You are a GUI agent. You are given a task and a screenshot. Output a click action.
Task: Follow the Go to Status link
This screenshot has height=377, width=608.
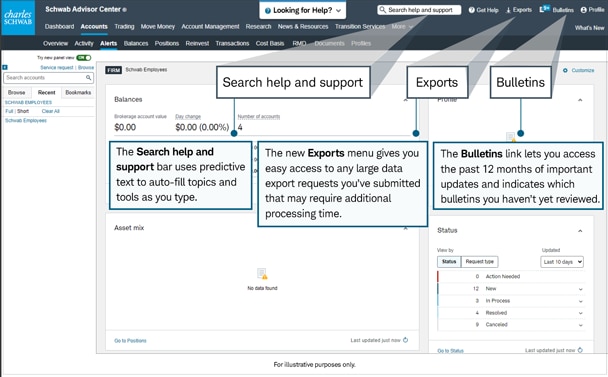tap(450, 351)
